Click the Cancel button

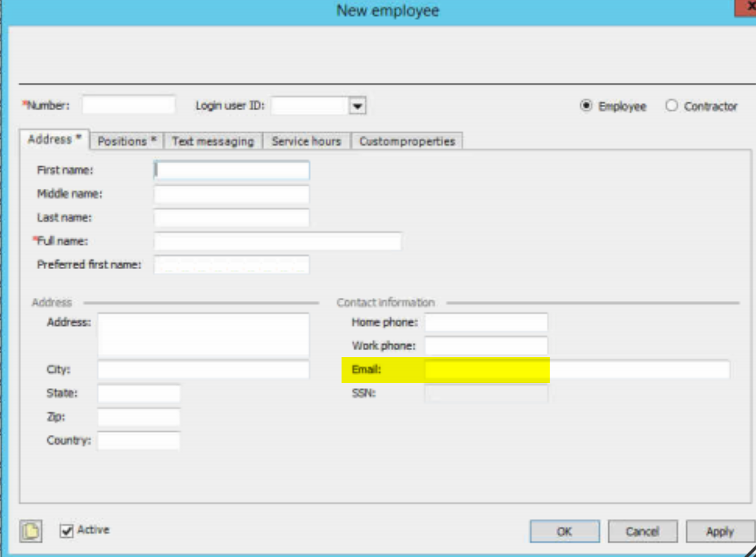(x=643, y=531)
